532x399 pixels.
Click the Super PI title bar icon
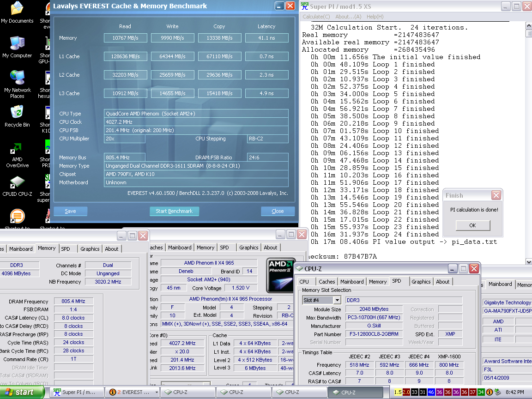[x=305, y=6]
